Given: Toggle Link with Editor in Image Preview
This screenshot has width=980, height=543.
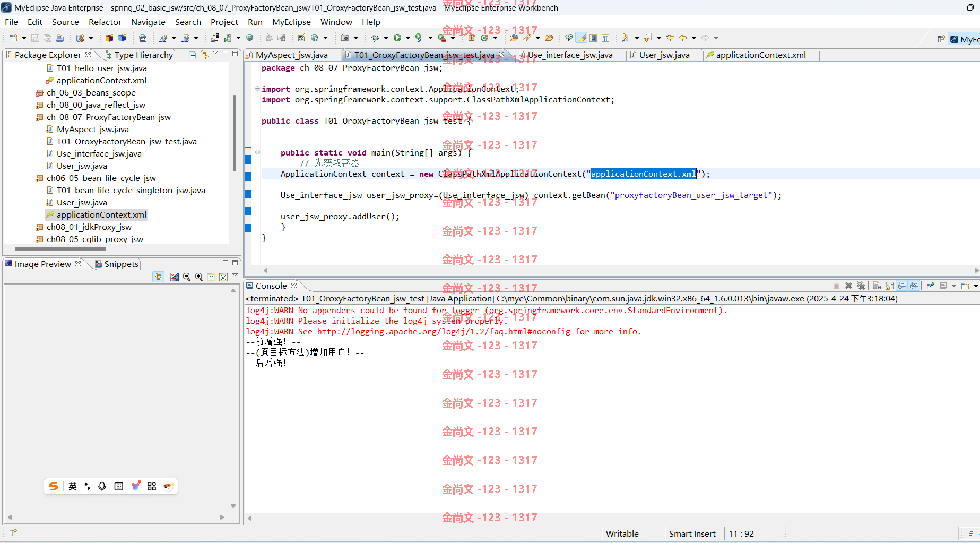Looking at the screenshot, I should pyautogui.click(x=158, y=277).
